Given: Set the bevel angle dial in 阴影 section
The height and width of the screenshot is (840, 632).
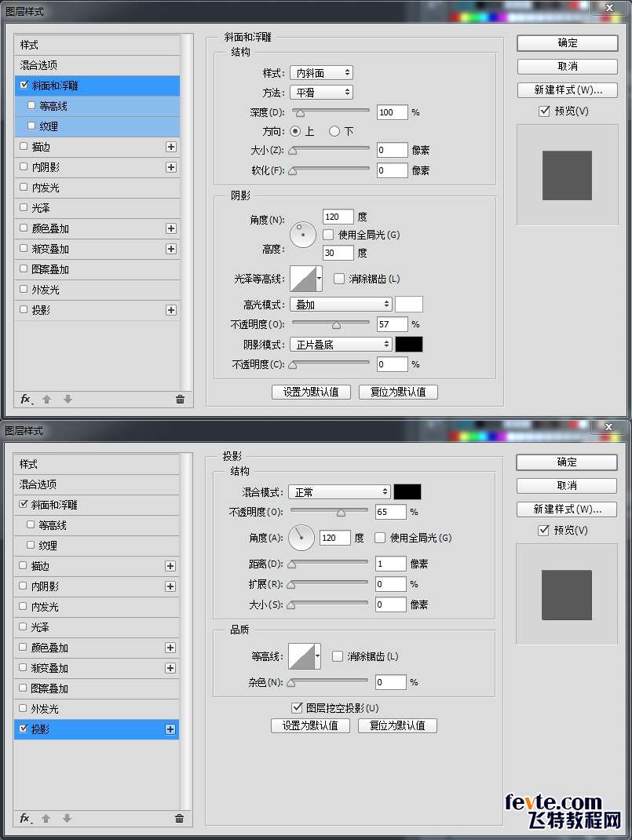Looking at the screenshot, I should pos(303,235).
